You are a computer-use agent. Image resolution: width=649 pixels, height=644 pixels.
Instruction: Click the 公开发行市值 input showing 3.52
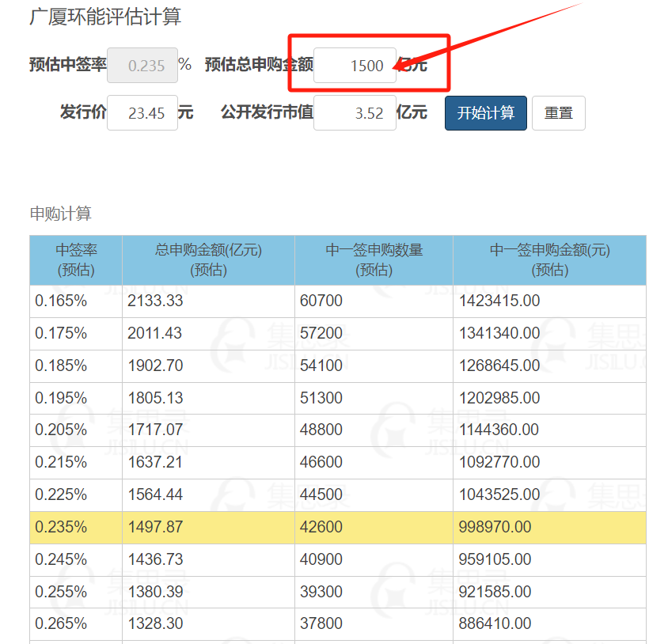click(x=355, y=113)
